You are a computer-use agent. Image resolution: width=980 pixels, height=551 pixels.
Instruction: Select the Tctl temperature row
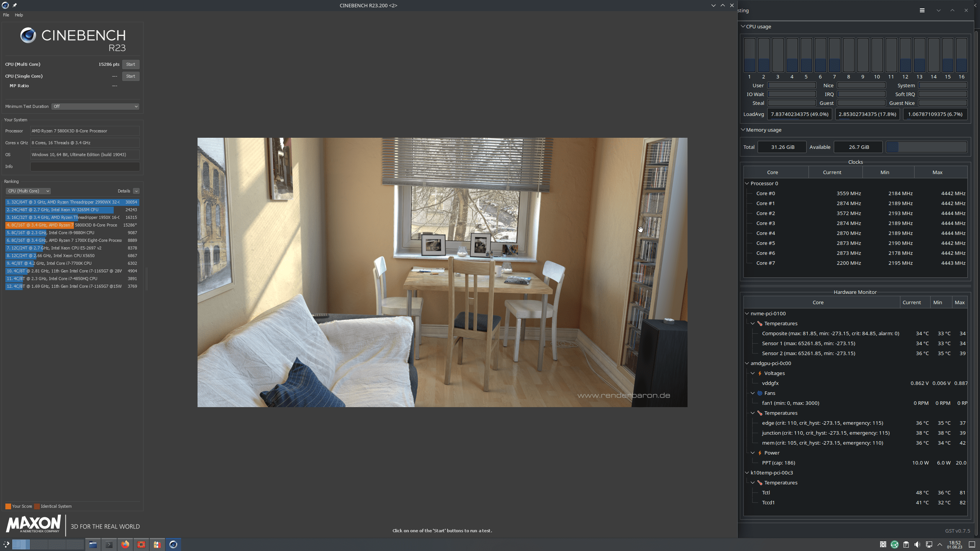tap(856, 492)
